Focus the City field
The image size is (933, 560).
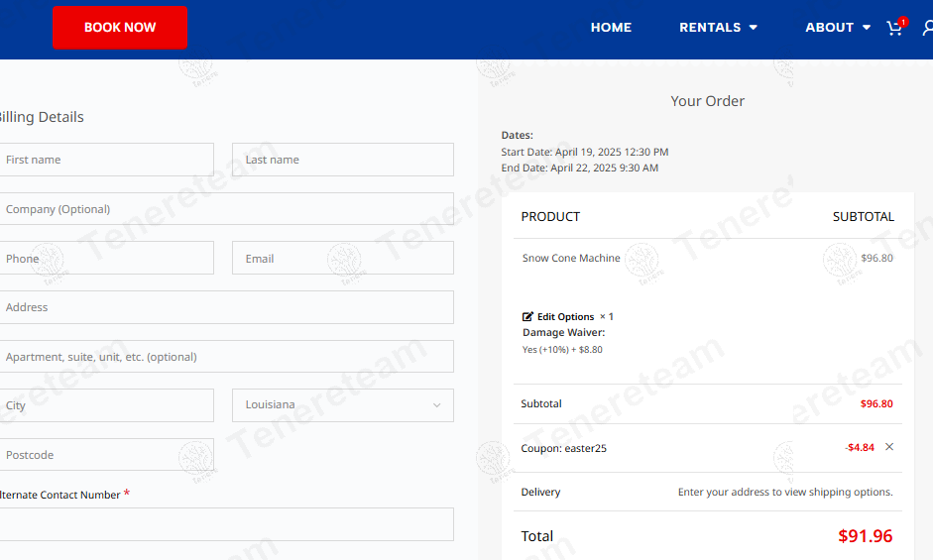tap(106, 405)
